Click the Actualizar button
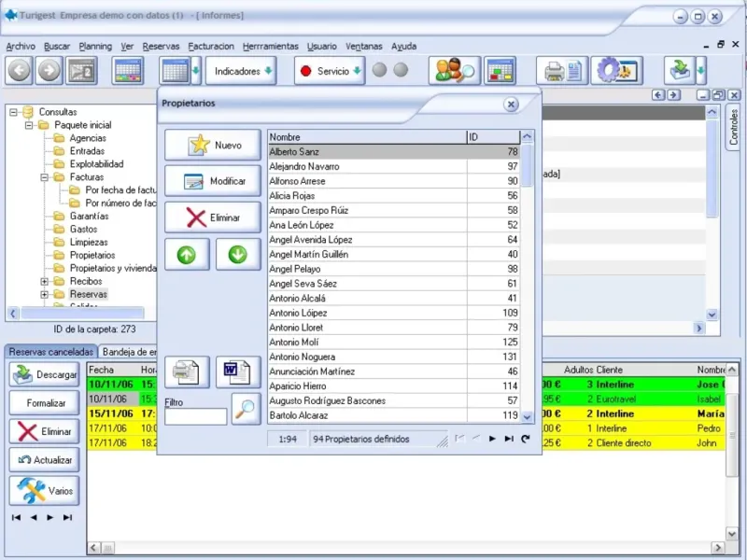Screen dimensions: 747x560 coord(44,460)
